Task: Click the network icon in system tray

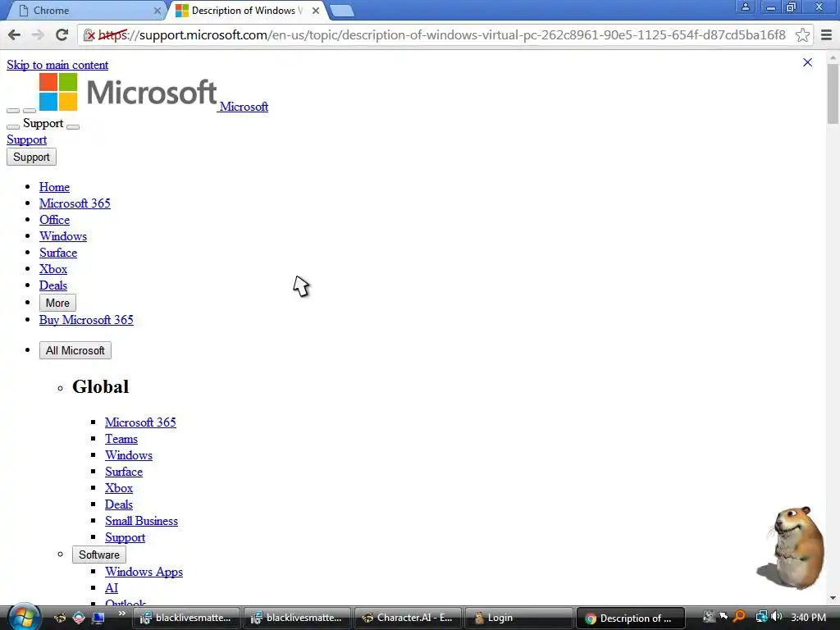Action: pyautogui.click(x=761, y=617)
